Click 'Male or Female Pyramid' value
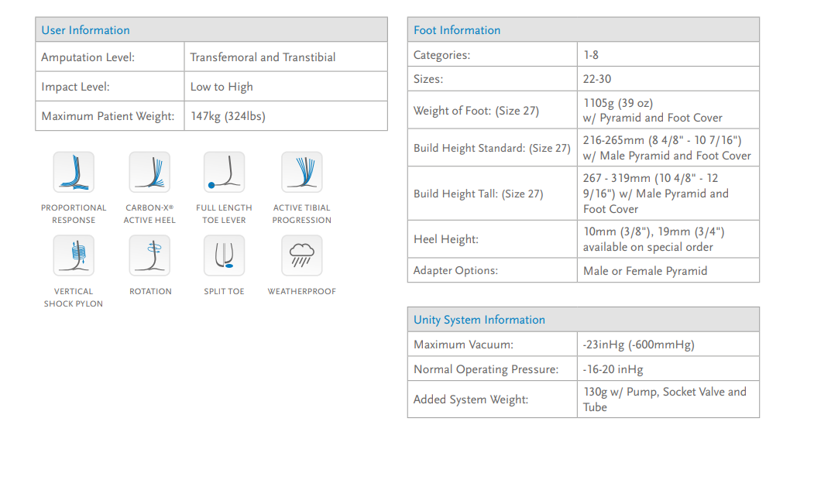The width and height of the screenshot is (814, 504). tap(644, 271)
